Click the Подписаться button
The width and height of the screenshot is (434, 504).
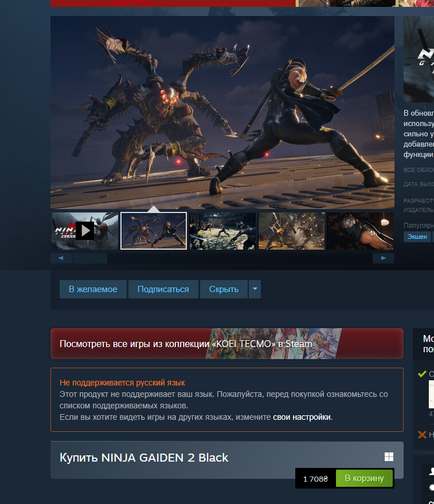coord(163,289)
